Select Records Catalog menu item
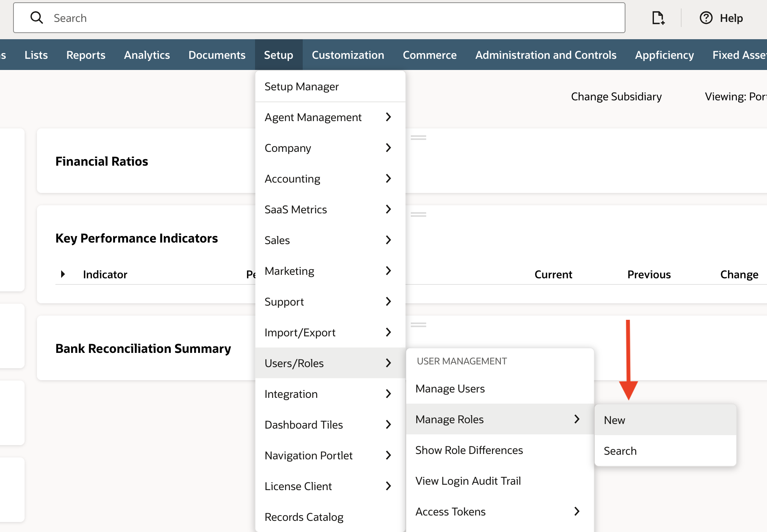The height and width of the screenshot is (532, 767). point(330,517)
